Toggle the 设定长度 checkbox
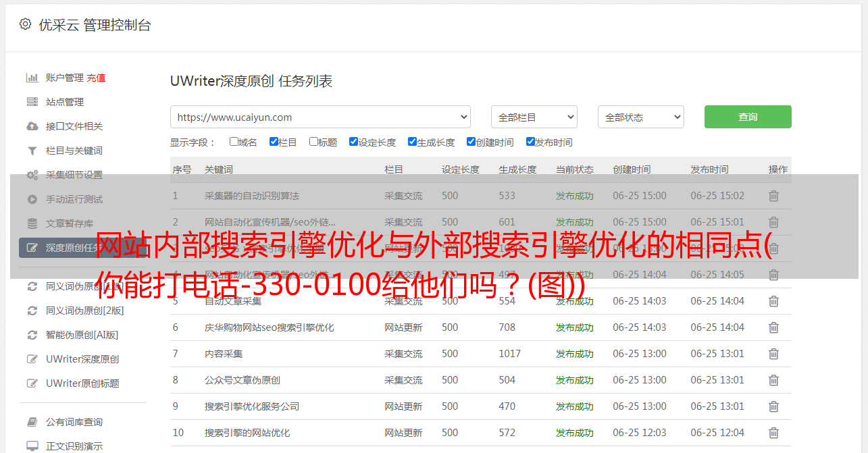 point(353,142)
